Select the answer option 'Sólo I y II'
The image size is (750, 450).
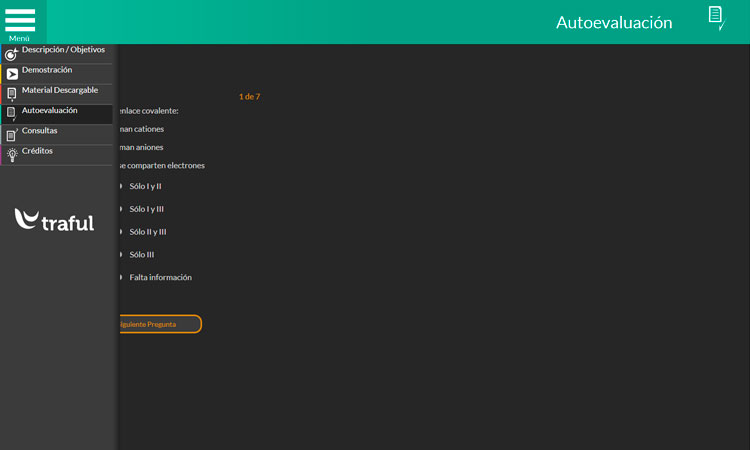[145, 187]
